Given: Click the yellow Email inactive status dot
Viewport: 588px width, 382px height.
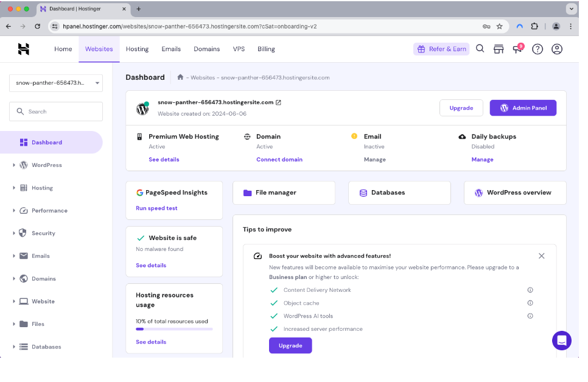Looking at the screenshot, I should [x=354, y=136].
